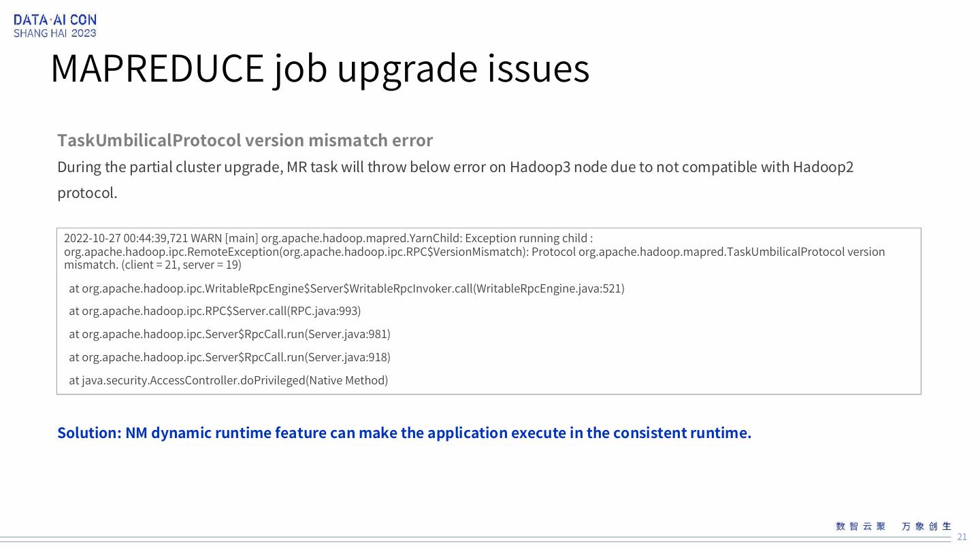Image resolution: width=980 pixels, height=551 pixels.
Task: Select the WritableRpcEngine.java:521 stack trace line
Action: [x=346, y=288]
